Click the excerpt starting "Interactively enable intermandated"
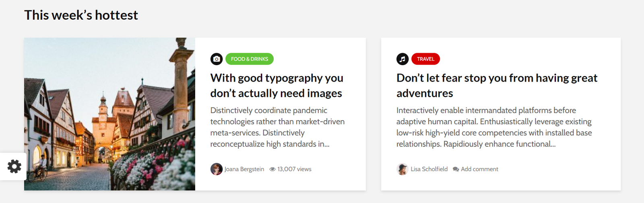The image size is (644, 203). [x=494, y=127]
